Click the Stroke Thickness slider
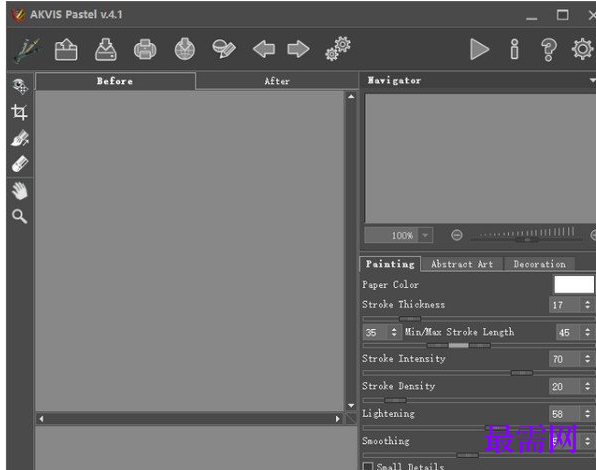596x470 pixels. click(479, 318)
